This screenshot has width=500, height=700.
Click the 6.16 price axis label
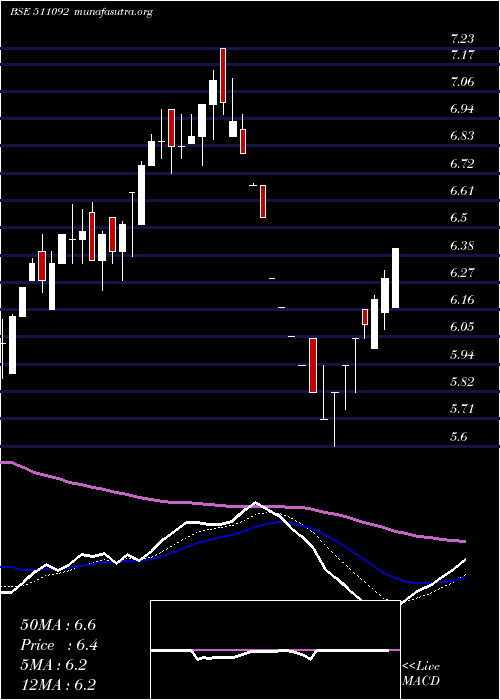click(462, 300)
